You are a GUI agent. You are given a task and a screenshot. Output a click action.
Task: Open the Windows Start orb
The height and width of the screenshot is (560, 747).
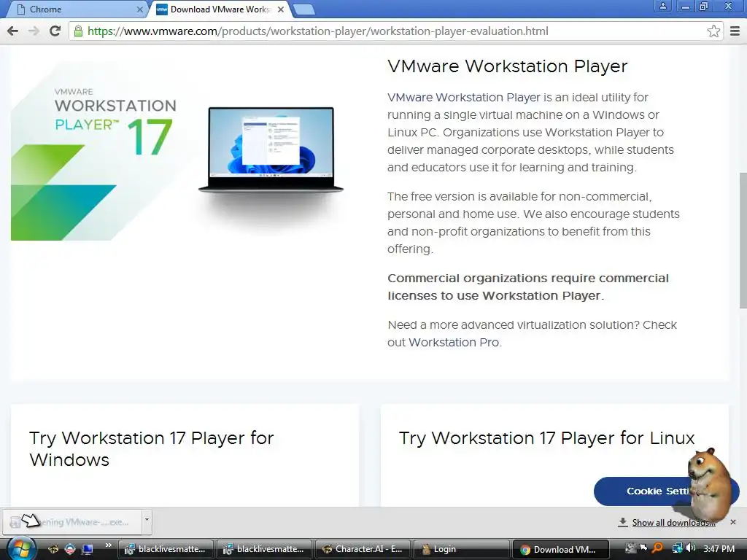coord(21,548)
